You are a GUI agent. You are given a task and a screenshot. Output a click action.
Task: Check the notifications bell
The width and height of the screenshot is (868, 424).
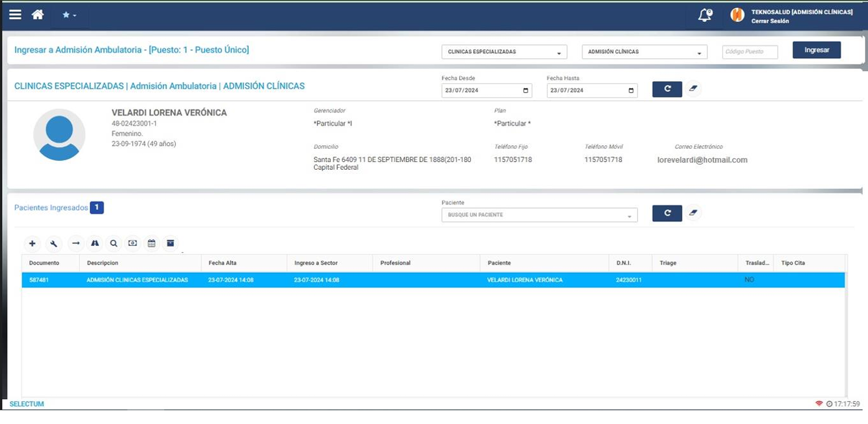pos(705,15)
